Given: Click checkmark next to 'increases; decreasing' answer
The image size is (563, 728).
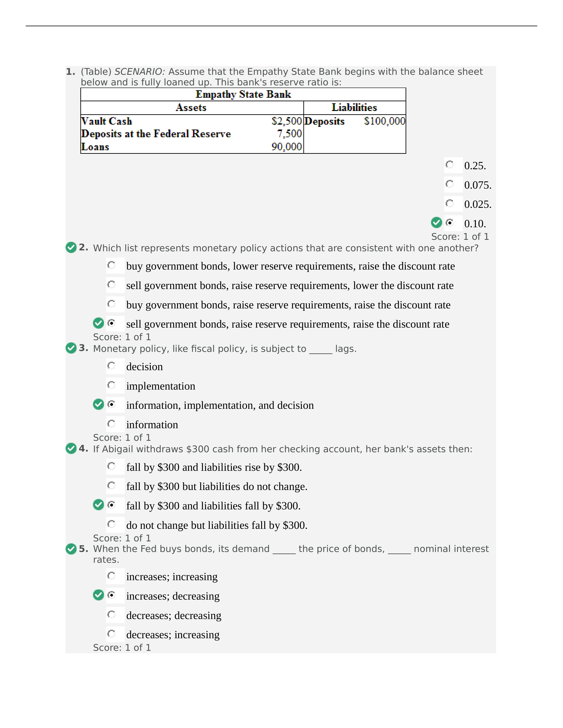Looking at the screenshot, I should tap(98, 595).
